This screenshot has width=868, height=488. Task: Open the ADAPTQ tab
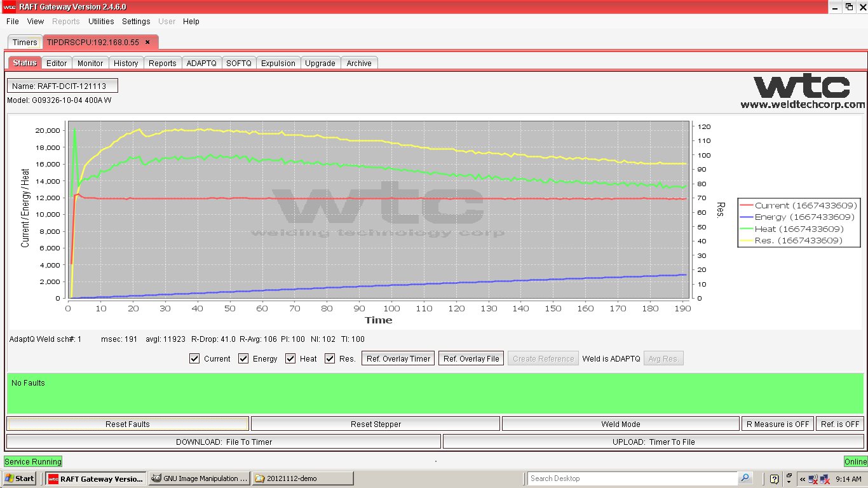(201, 63)
